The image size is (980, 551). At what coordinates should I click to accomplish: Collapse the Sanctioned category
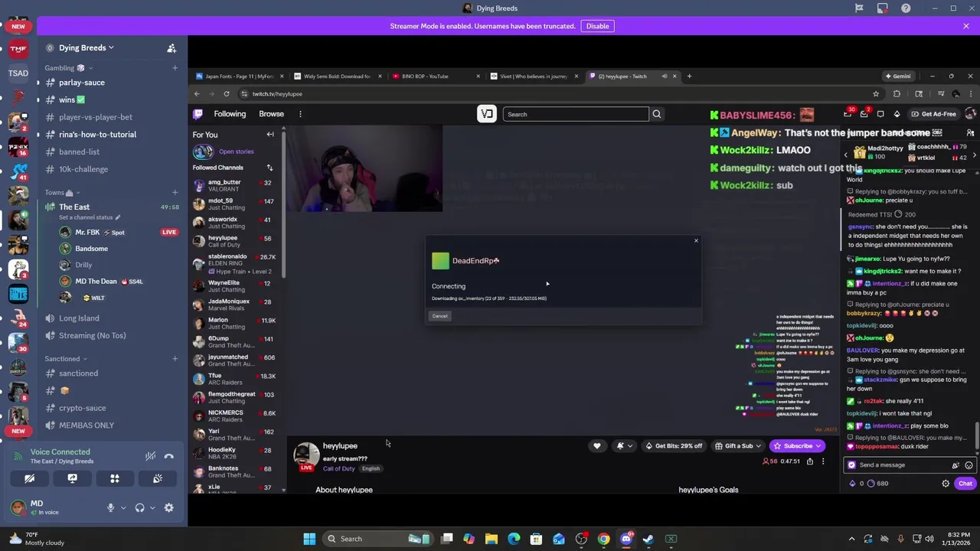tap(66, 358)
